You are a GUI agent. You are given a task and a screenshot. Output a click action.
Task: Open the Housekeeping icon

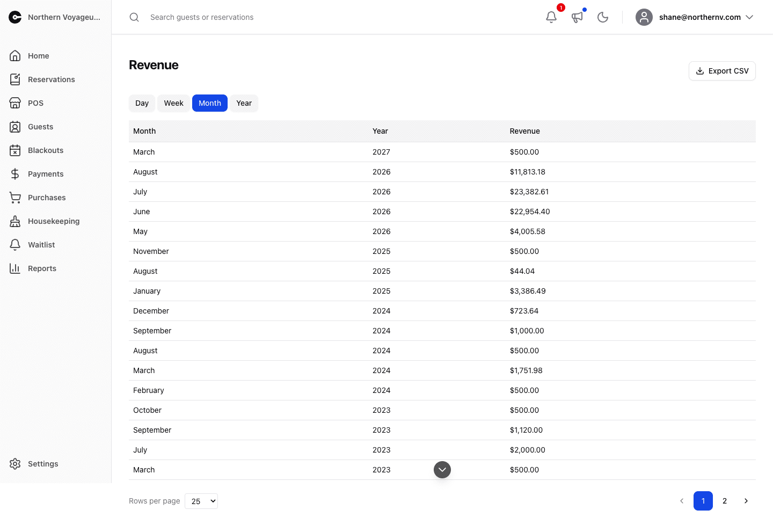click(x=15, y=221)
